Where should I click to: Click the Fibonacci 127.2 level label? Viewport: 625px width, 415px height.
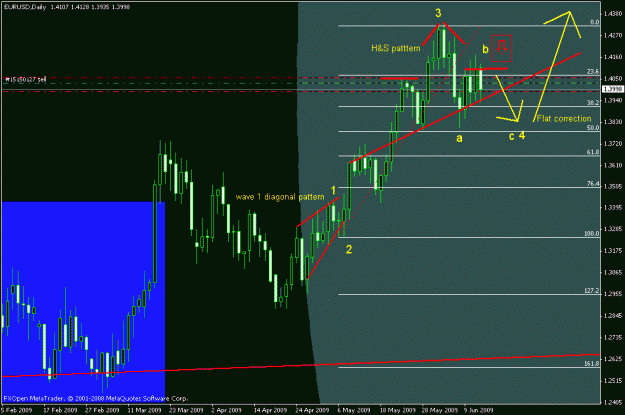(x=592, y=291)
